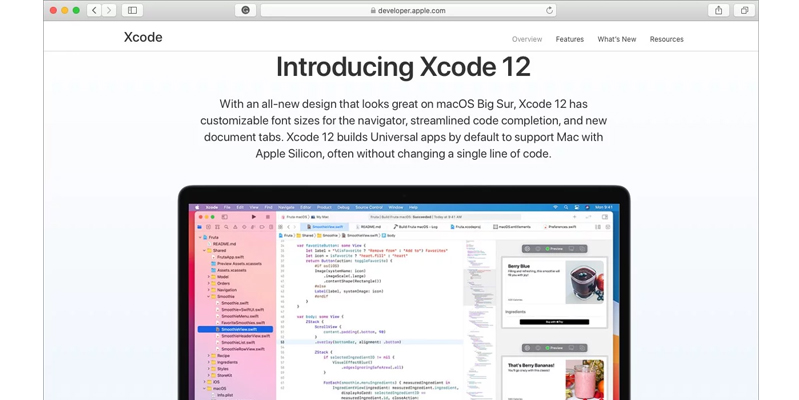Open the Features page link
This screenshot has width=799, height=400.
(570, 39)
